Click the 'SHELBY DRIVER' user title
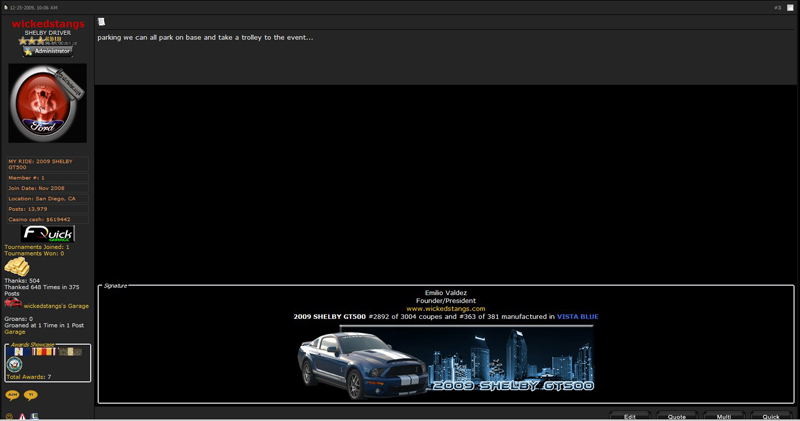Viewport: 800px width, 421px height. [x=48, y=33]
